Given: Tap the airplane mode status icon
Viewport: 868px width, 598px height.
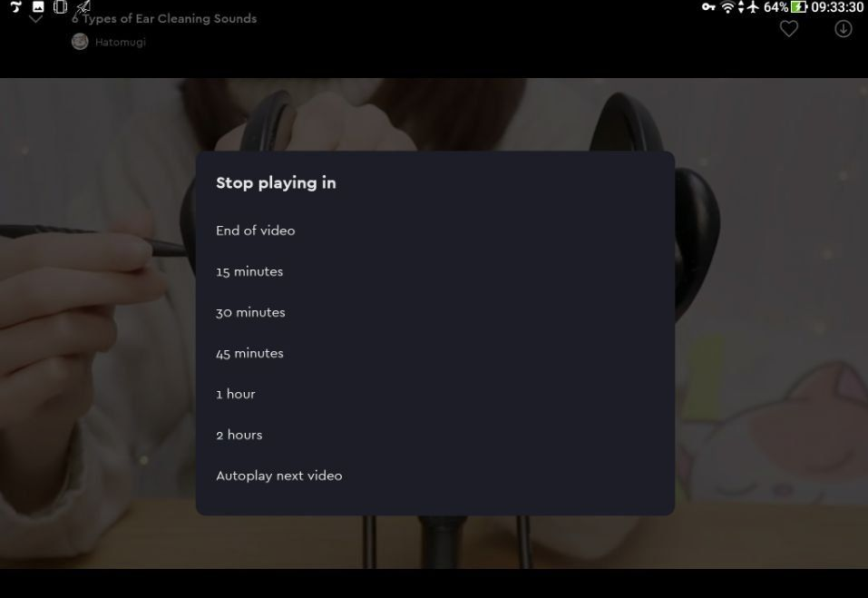Looking at the screenshot, I should coord(751,7).
